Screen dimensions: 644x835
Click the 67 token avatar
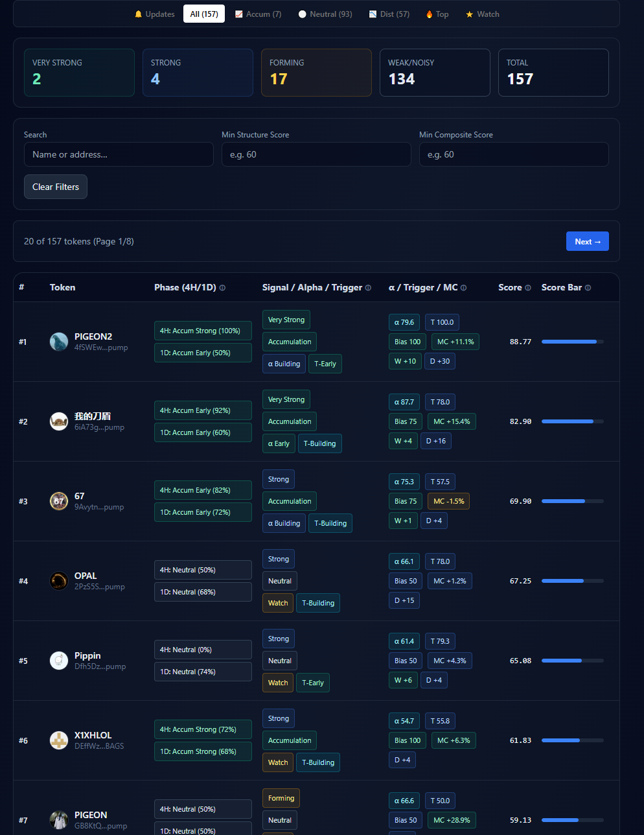(x=59, y=501)
